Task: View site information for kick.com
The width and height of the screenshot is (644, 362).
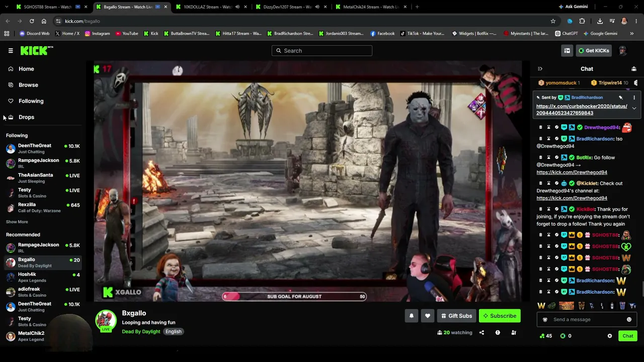Action: click(58, 21)
